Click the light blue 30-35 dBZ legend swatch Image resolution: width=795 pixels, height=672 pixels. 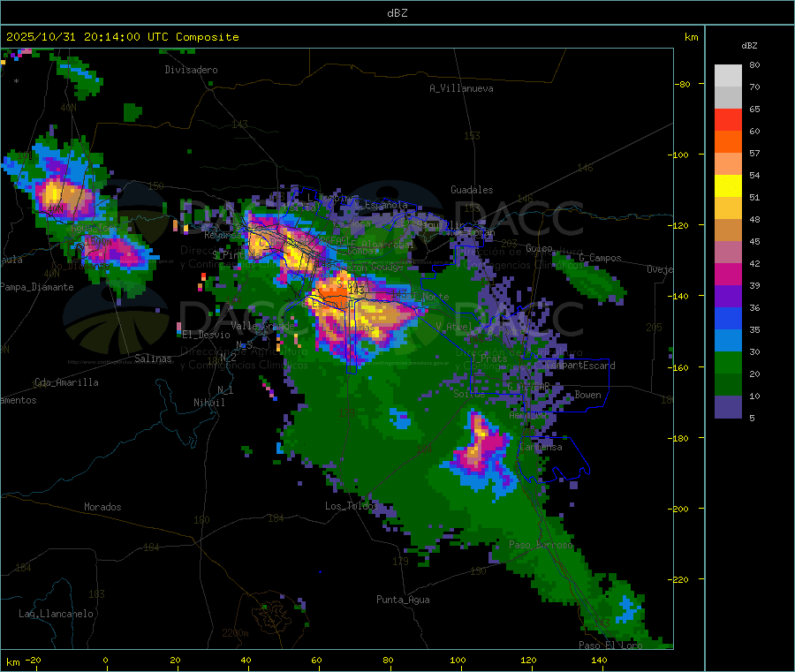tap(728, 341)
